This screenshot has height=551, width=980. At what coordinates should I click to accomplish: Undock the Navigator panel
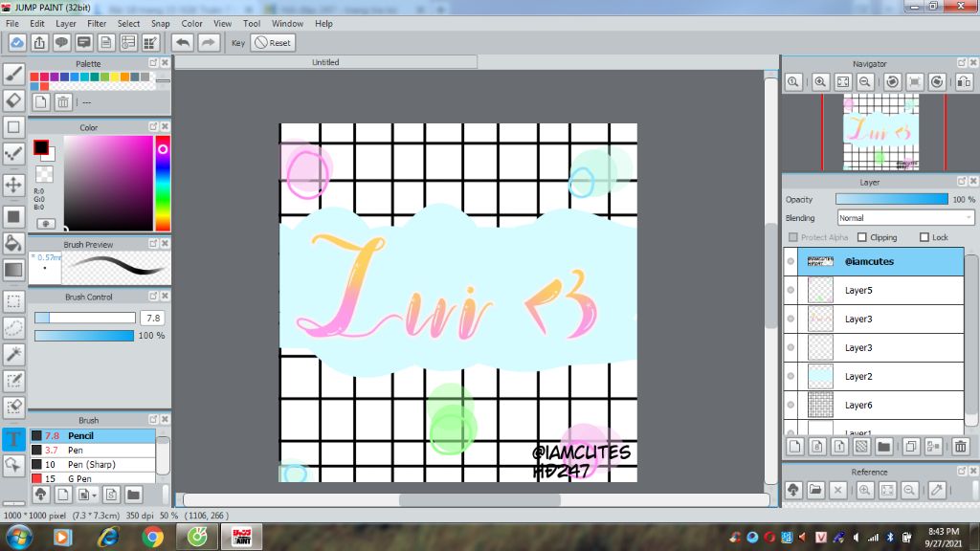pos(962,63)
